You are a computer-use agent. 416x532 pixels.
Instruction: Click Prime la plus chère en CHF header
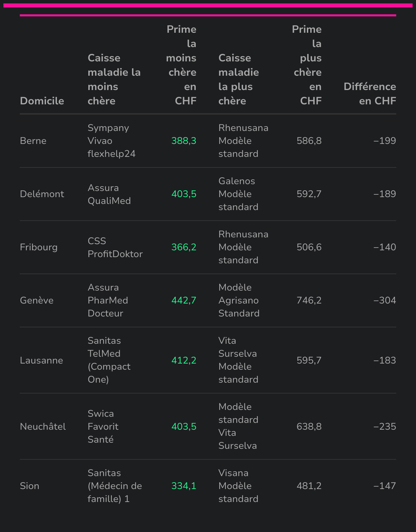coord(307,65)
